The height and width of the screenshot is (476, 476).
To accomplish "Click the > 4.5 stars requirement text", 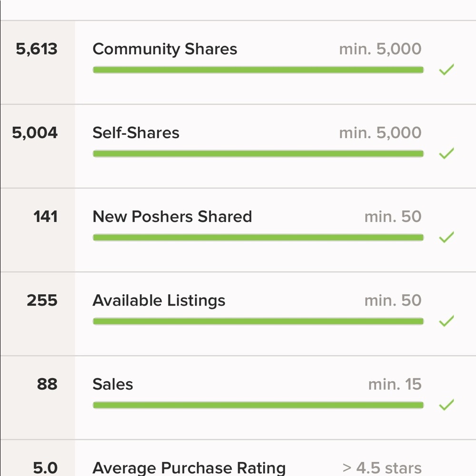I will [x=382, y=468].
